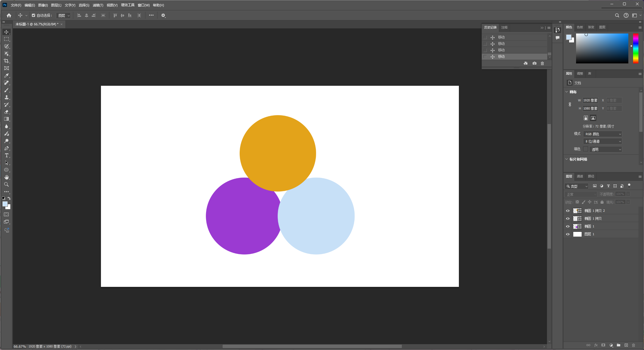Select the Pen tool
This screenshot has height=350, width=644.
pyautogui.click(x=6, y=148)
